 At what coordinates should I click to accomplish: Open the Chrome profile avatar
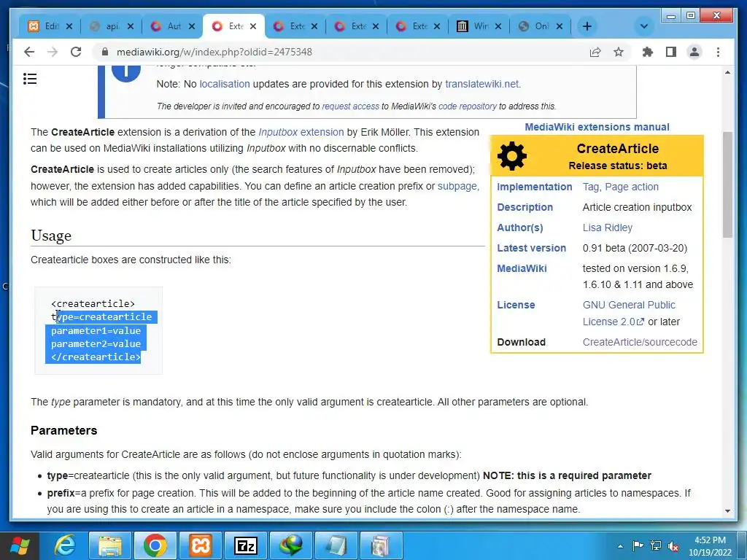694,52
